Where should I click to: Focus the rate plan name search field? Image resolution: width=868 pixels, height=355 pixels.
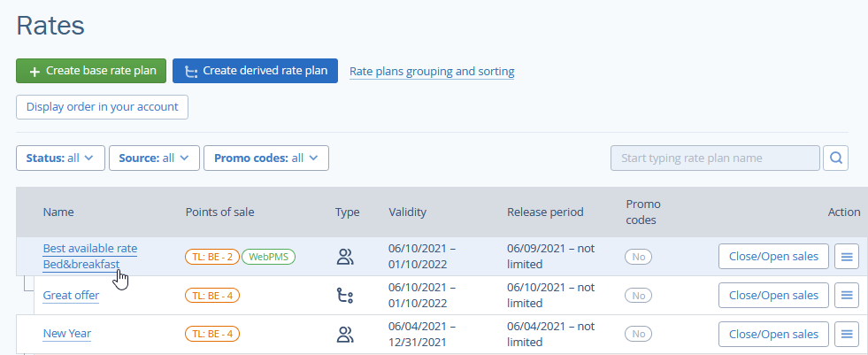click(x=715, y=158)
